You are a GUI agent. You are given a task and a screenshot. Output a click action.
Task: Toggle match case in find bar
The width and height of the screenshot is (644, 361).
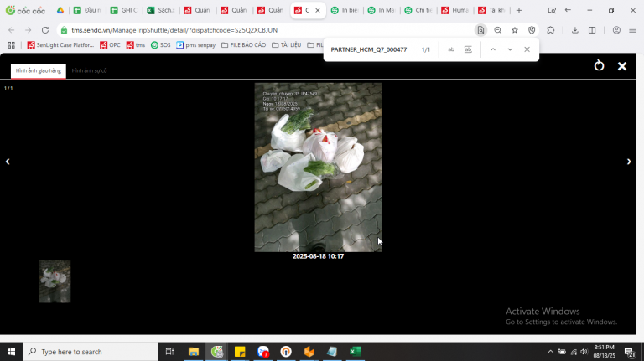click(451, 49)
